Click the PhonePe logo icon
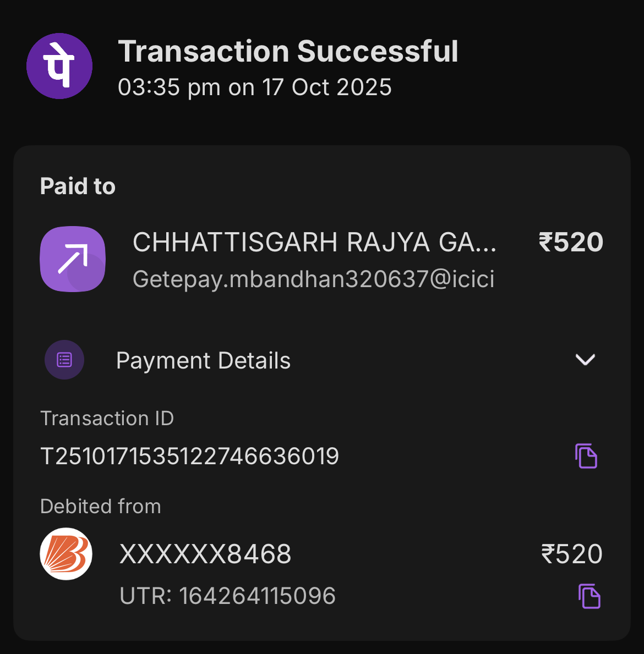Image resolution: width=644 pixels, height=654 pixels. [59, 66]
